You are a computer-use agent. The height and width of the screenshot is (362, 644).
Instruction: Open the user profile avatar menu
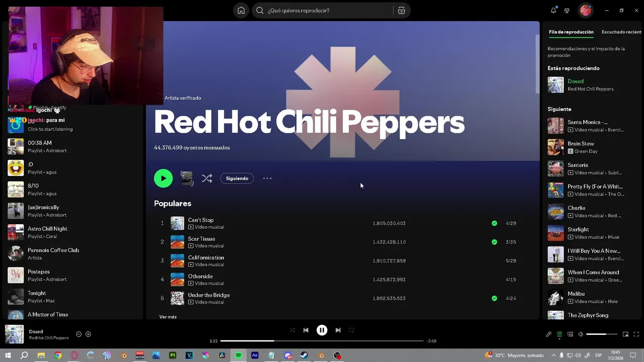[x=585, y=10]
